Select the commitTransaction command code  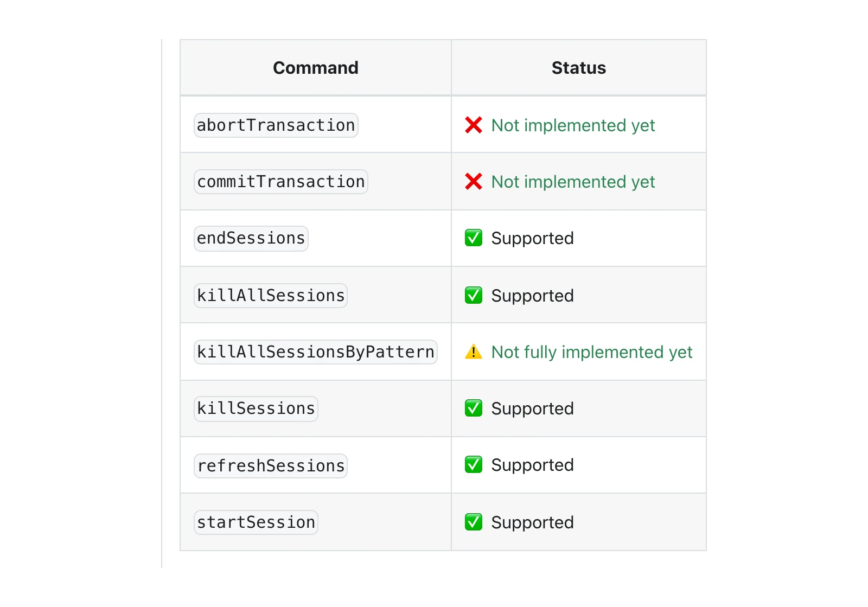pyautogui.click(x=281, y=182)
